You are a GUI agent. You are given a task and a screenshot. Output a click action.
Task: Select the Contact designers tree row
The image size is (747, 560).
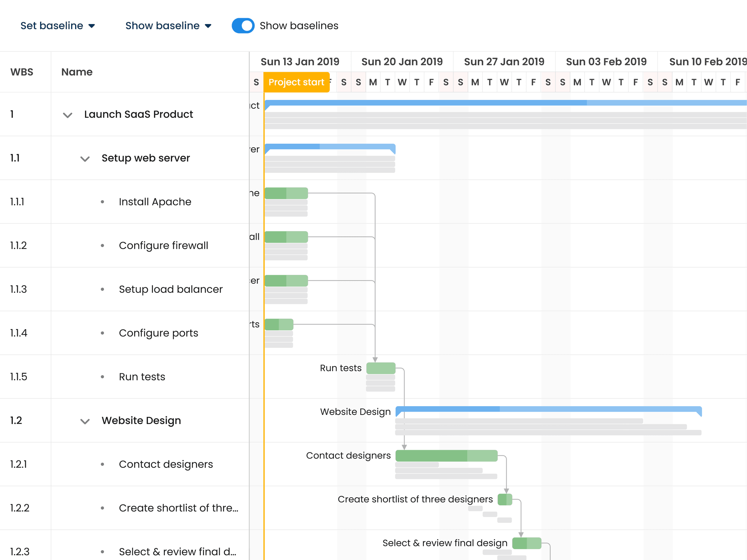coord(166,464)
